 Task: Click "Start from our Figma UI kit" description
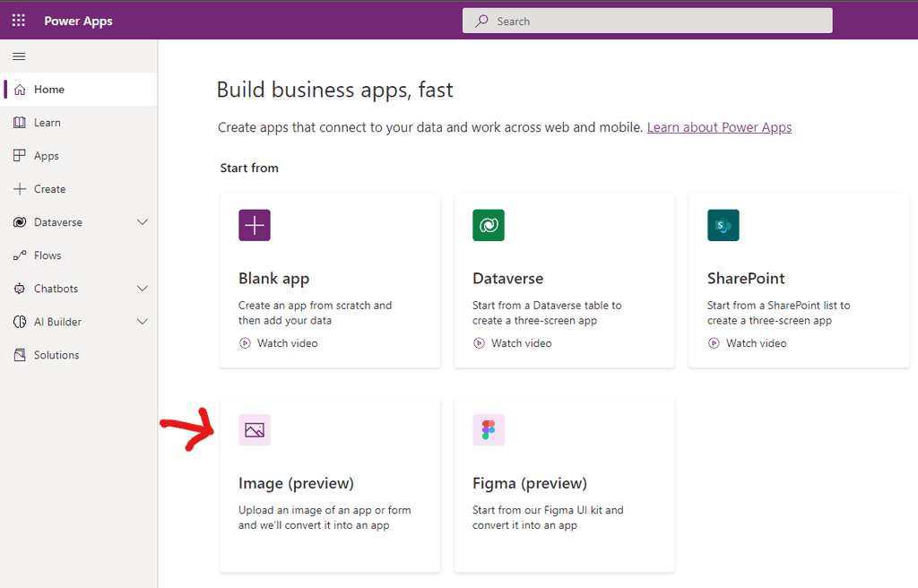pos(548,518)
